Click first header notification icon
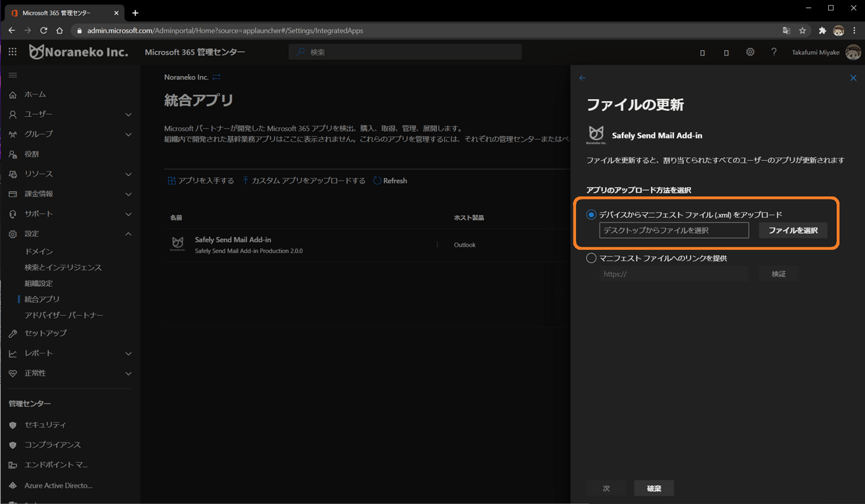The image size is (865, 504). pyautogui.click(x=702, y=52)
